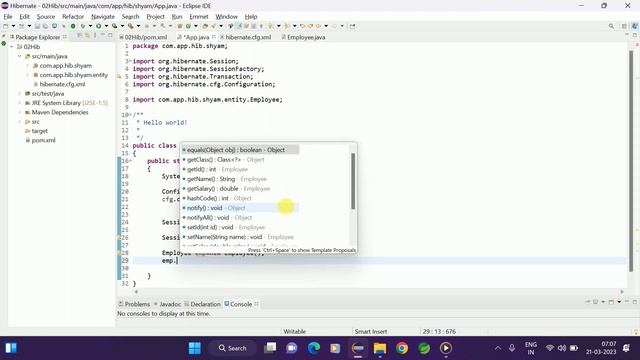This screenshot has width=640, height=360.
Task: Open the Declaration view tab
Action: tap(202, 304)
